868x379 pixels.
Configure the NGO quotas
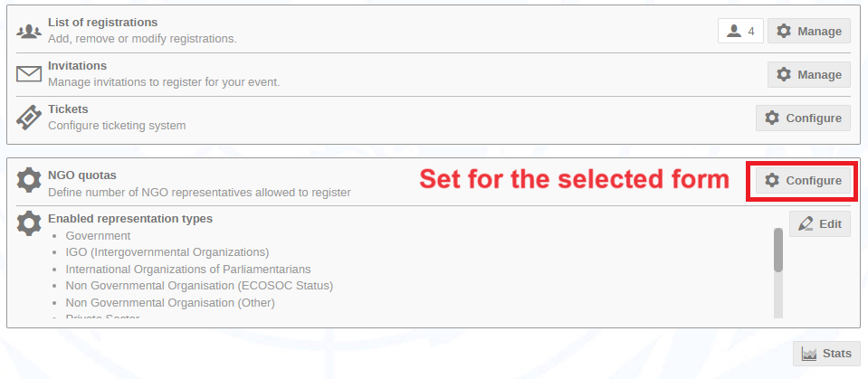pyautogui.click(x=803, y=180)
